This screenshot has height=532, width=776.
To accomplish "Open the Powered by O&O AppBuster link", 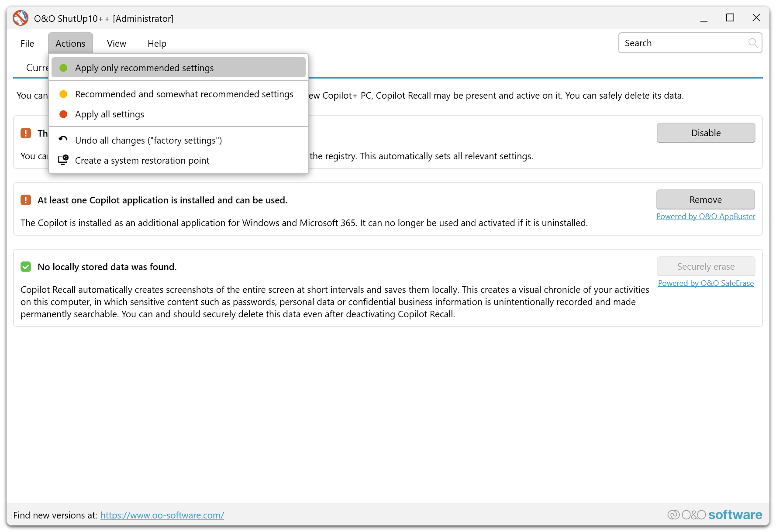I will (705, 216).
